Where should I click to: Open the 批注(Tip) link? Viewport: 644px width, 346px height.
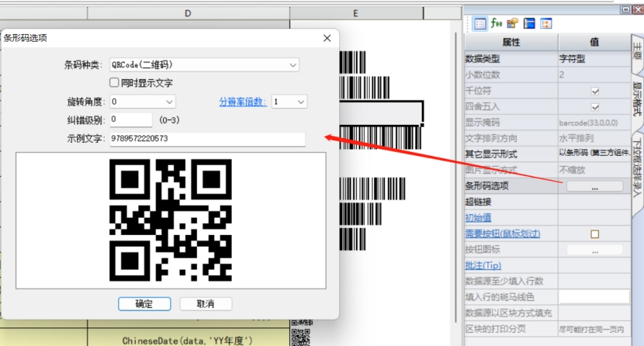[483, 265]
